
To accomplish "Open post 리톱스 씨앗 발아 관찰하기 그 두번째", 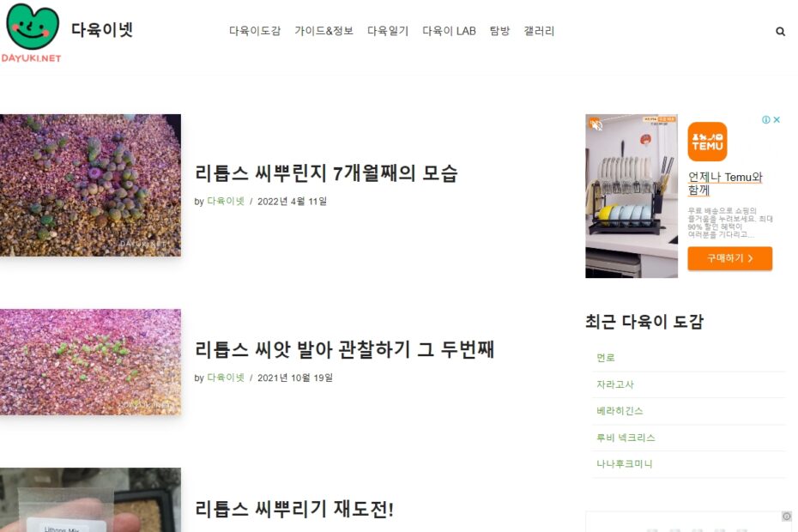I will (x=345, y=350).
